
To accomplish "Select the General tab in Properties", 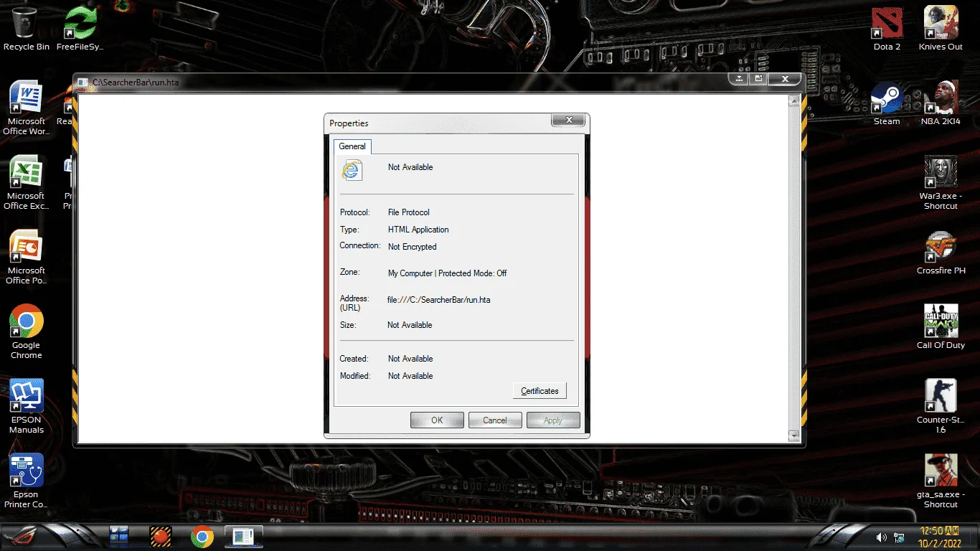I will click(x=352, y=146).
